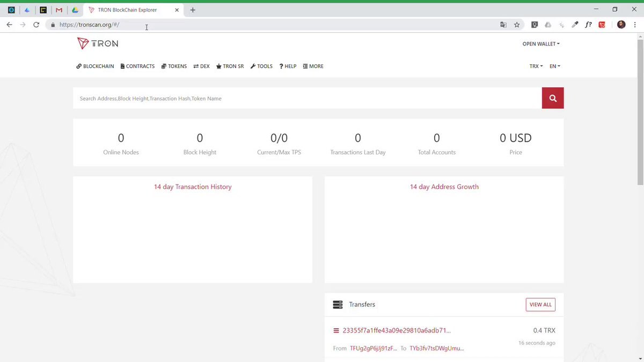This screenshot has width=644, height=362.
Task: Click the padlock site info icon
Action: tap(53, 25)
